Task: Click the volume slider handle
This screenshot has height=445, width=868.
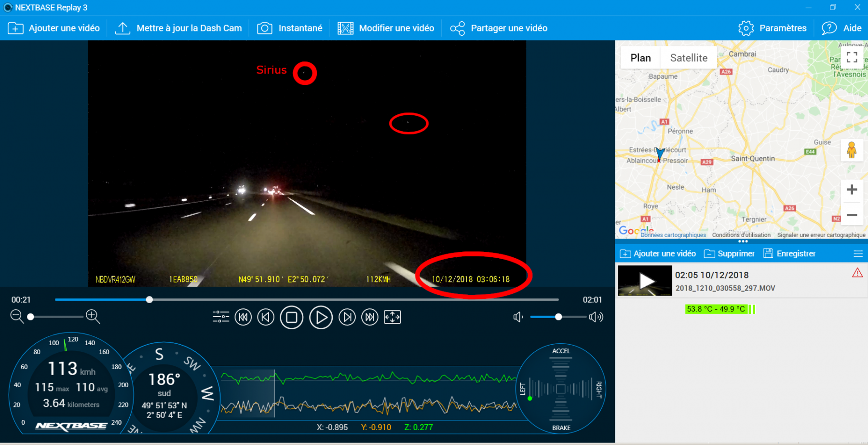Action: pyautogui.click(x=558, y=317)
